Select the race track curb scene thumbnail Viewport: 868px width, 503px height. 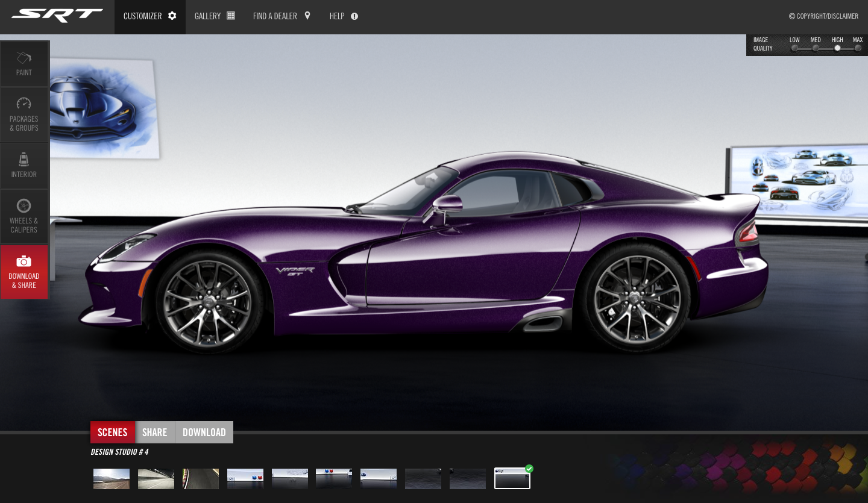click(201, 479)
